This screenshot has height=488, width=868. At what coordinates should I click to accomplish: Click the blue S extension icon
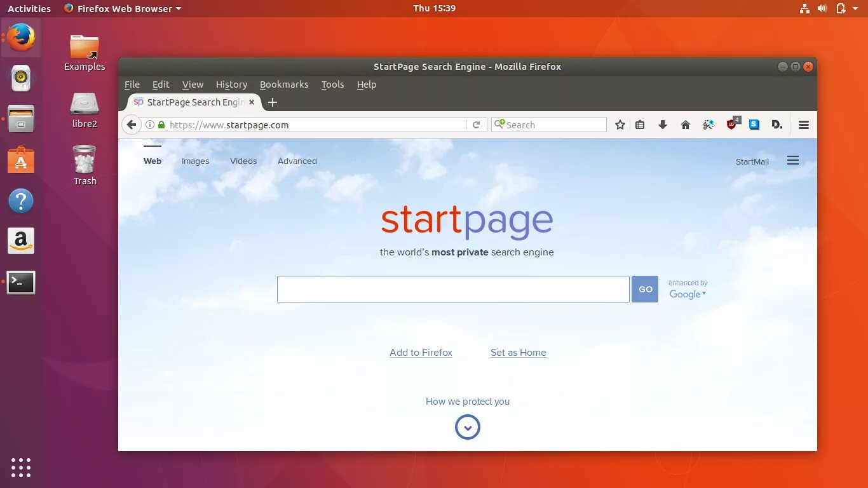pyautogui.click(x=754, y=125)
